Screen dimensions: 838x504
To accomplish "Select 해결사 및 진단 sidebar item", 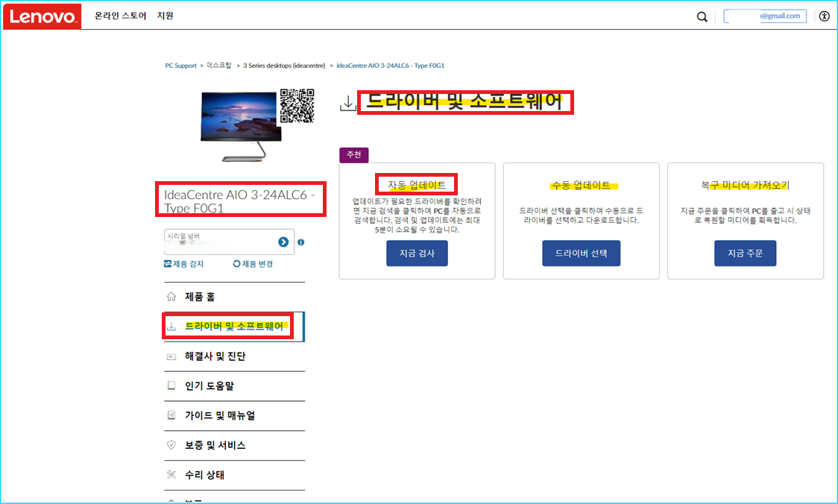I will (234, 356).
